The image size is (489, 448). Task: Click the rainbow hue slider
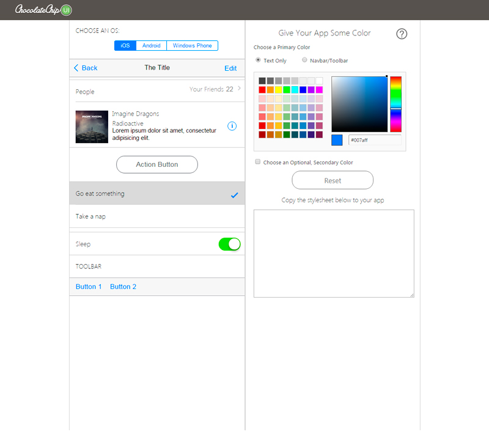[x=395, y=104]
